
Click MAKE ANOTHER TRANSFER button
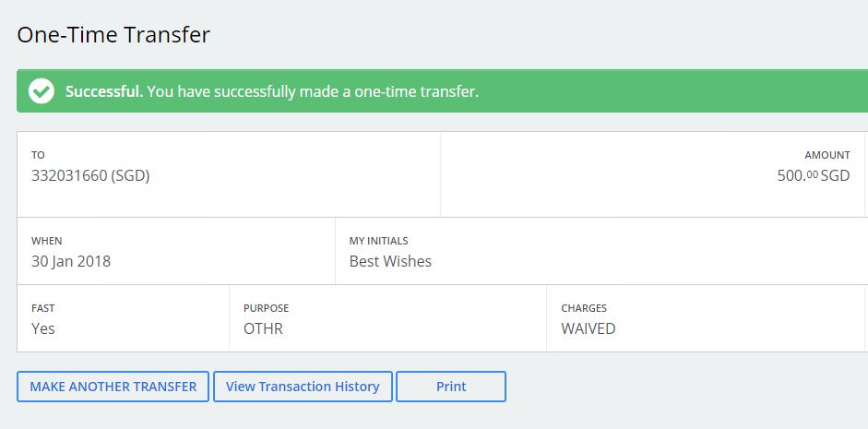113,387
